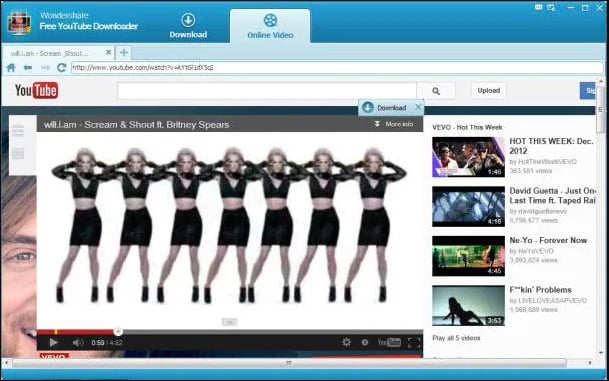Click Ne-Yo - Forever Now title
The image size is (609, 381).
tap(548, 240)
